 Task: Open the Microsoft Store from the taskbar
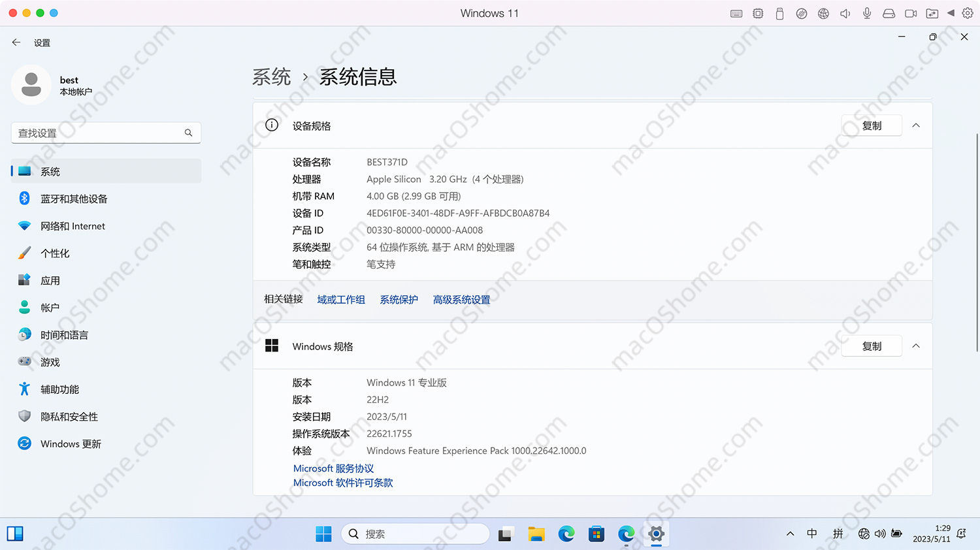(x=596, y=534)
